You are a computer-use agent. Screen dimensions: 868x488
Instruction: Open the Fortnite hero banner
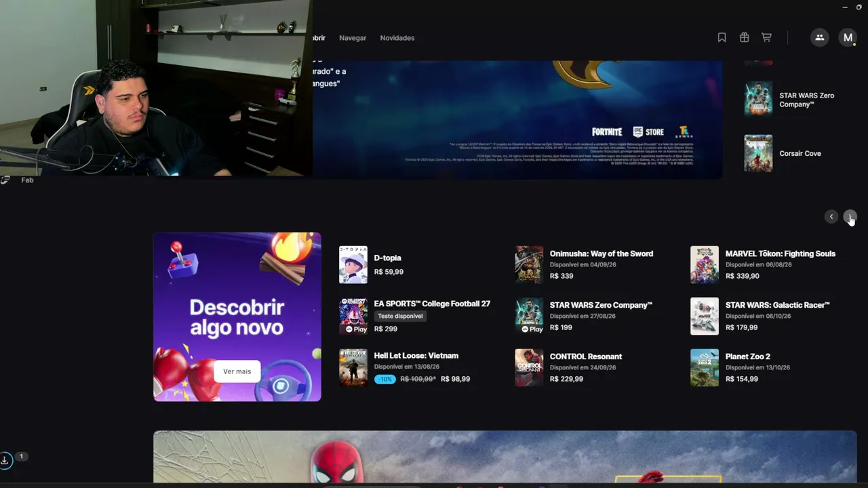(517, 120)
